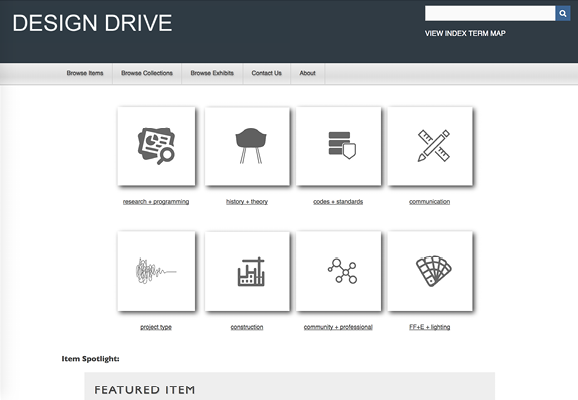This screenshot has height=400, width=578.
Task: Open Browse Exhibits in navigation bar
Action: coord(212,73)
